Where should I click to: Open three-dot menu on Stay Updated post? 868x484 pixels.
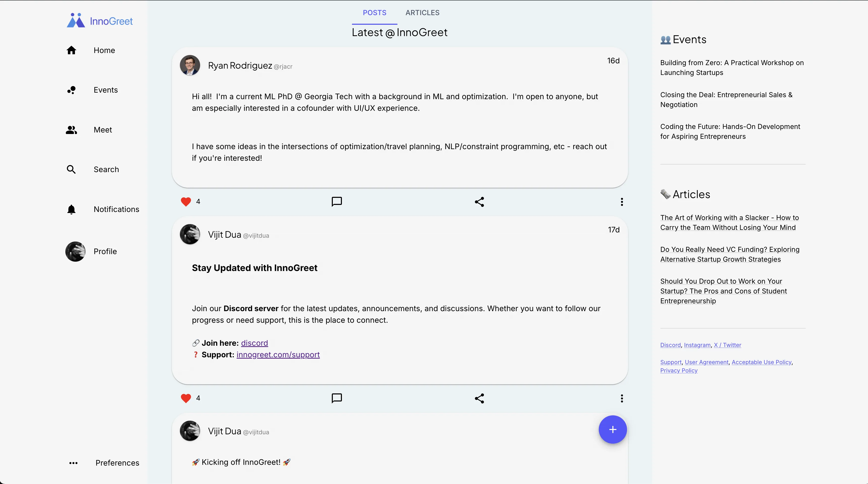pyautogui.click(x=622, y=398)
